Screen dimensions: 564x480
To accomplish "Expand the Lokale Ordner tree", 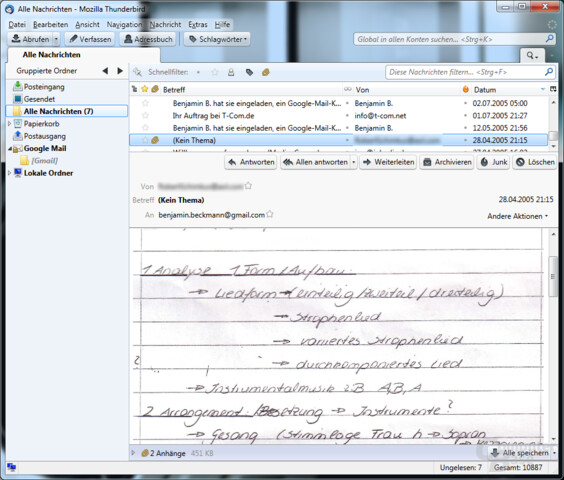I will [9, 173].
